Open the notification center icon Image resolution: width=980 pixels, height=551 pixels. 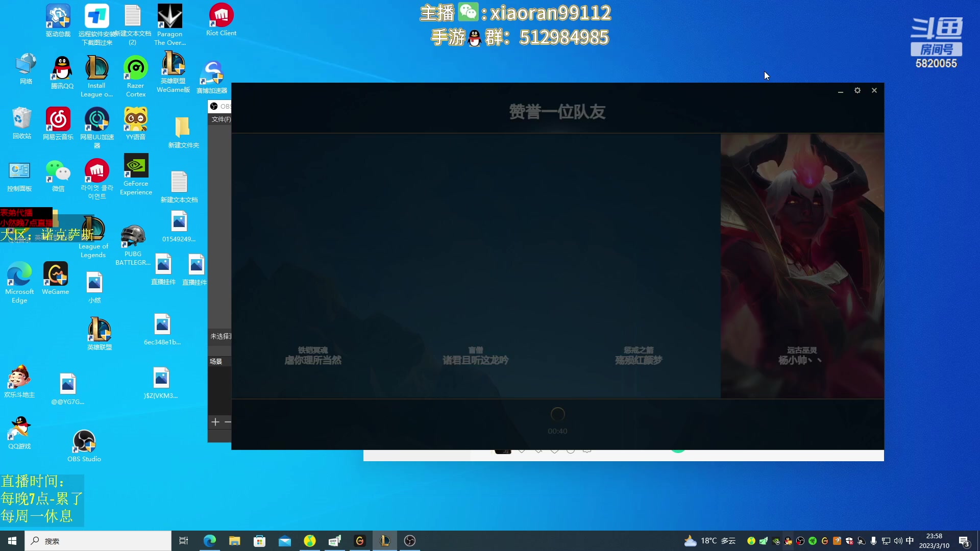tap(964, 541)
